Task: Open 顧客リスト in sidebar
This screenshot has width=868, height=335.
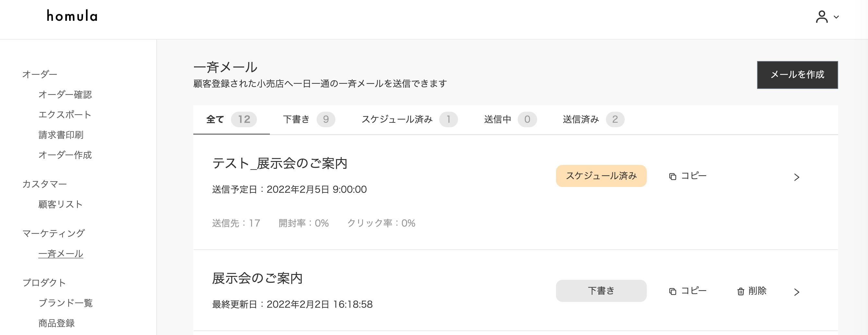Action: click(61, 205)
